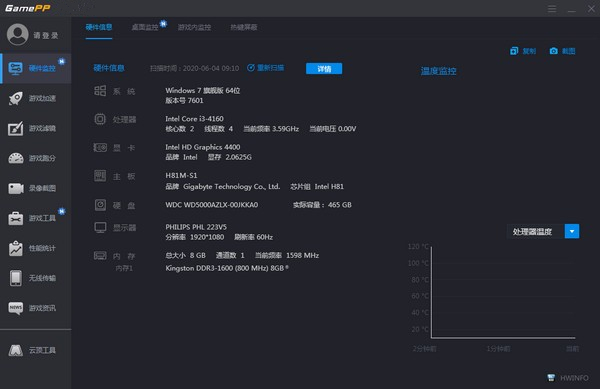Viewport: 600px width, 389px height.
Task: Click the Intel HD Graphics 4400 text
Action: (x=203, y=147)
